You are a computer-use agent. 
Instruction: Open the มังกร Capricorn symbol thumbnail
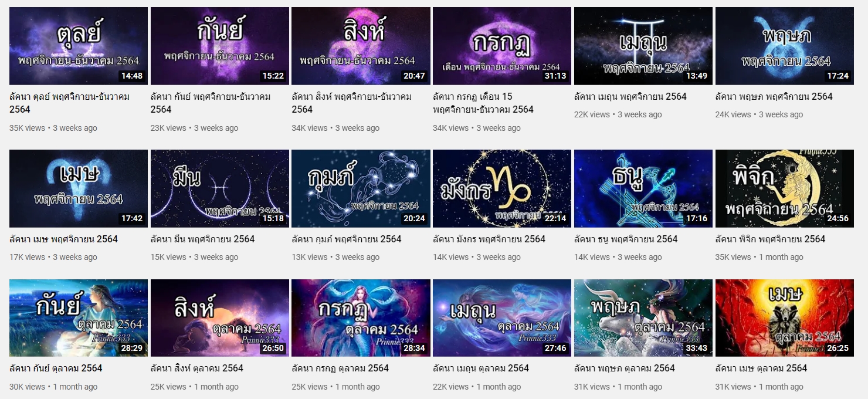coord(502,188)
